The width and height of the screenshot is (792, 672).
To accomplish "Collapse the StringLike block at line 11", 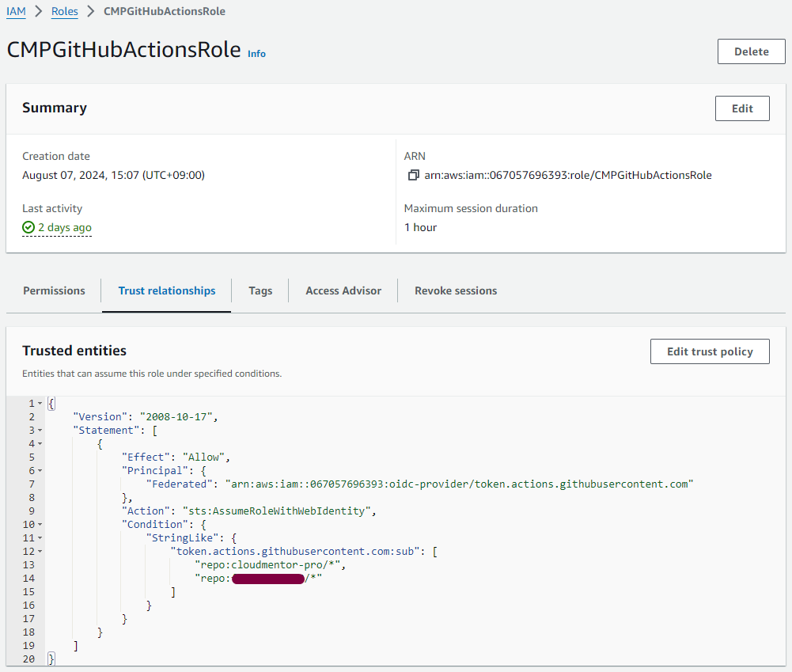I will [x=40, y=538].
